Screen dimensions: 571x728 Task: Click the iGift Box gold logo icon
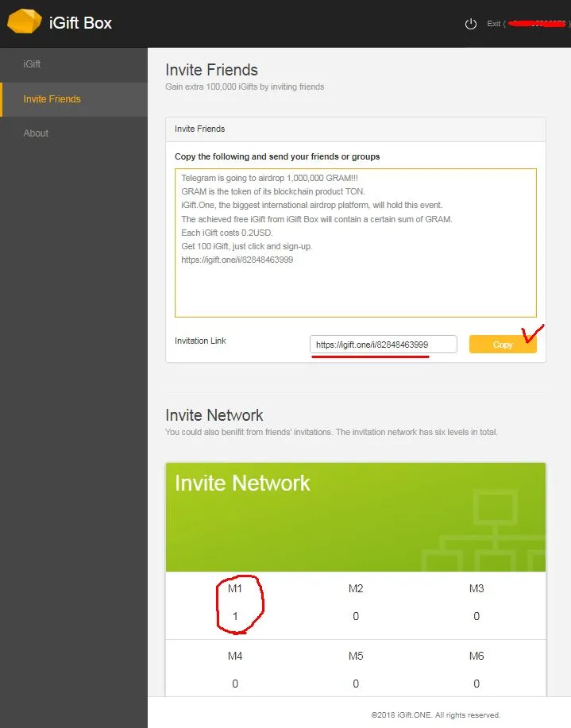(24, 21)
